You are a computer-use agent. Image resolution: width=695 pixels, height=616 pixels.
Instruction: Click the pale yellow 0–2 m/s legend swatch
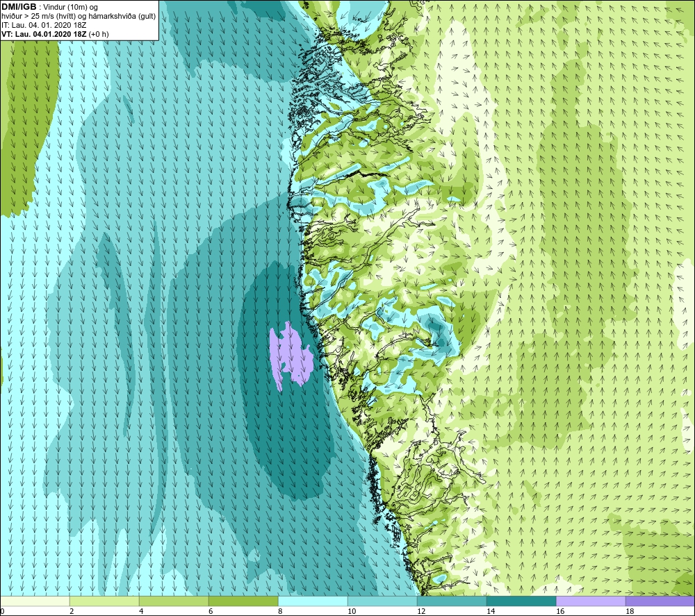(x=35, y=601)
